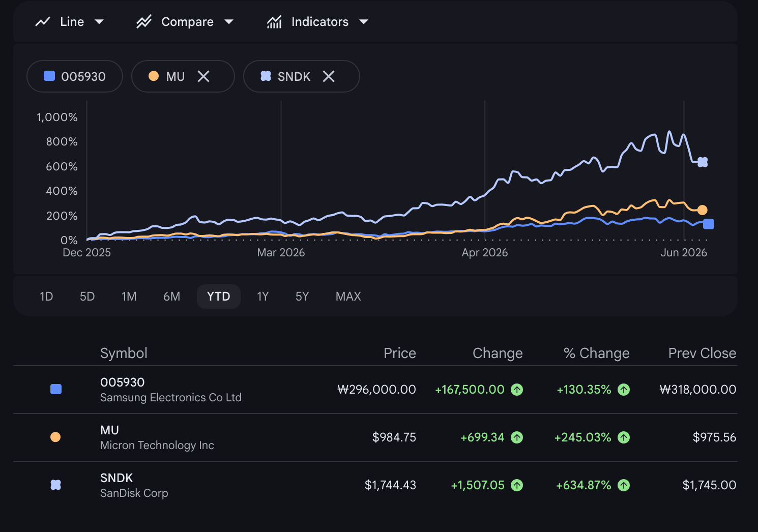758x532 pixels.
Task: Click the Compare chart icon
Action: (x=144, y=22)
